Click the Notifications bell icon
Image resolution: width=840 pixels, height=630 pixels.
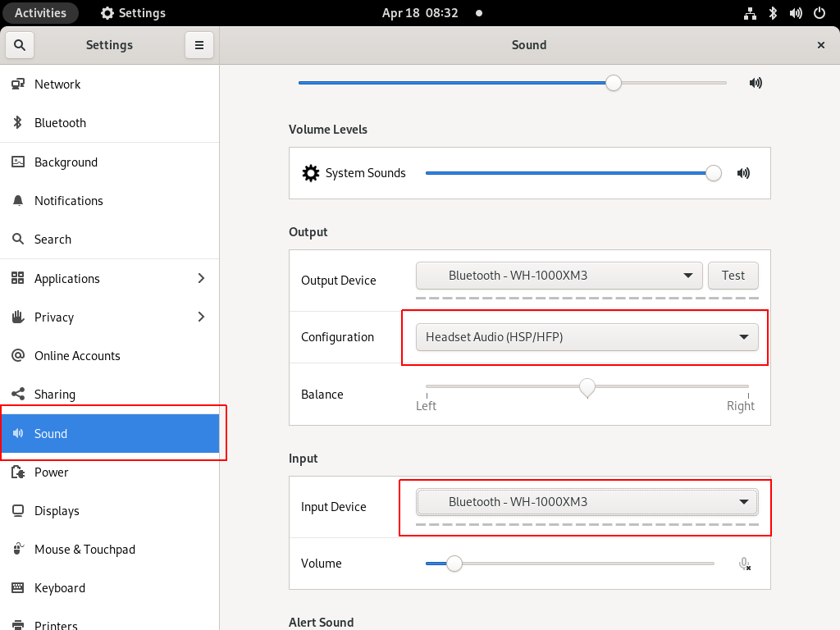18,201
